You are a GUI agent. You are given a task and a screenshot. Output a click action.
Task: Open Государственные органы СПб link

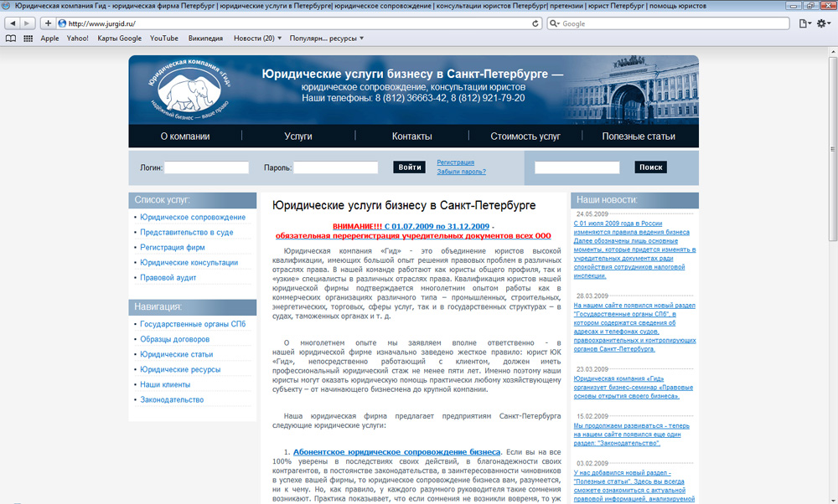click(193, 324)
